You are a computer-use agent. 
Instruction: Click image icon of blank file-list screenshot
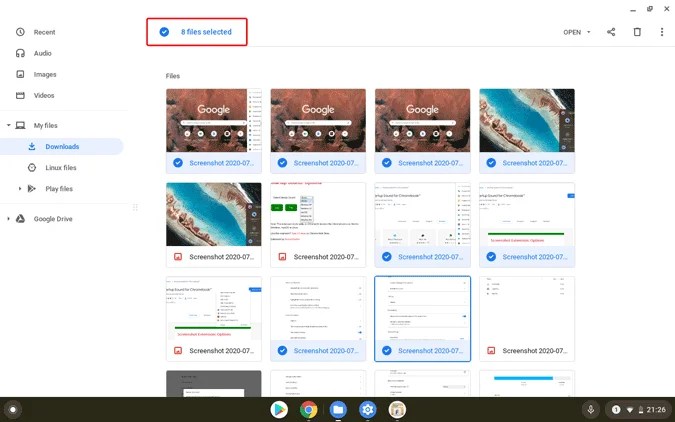pos(491,351)
